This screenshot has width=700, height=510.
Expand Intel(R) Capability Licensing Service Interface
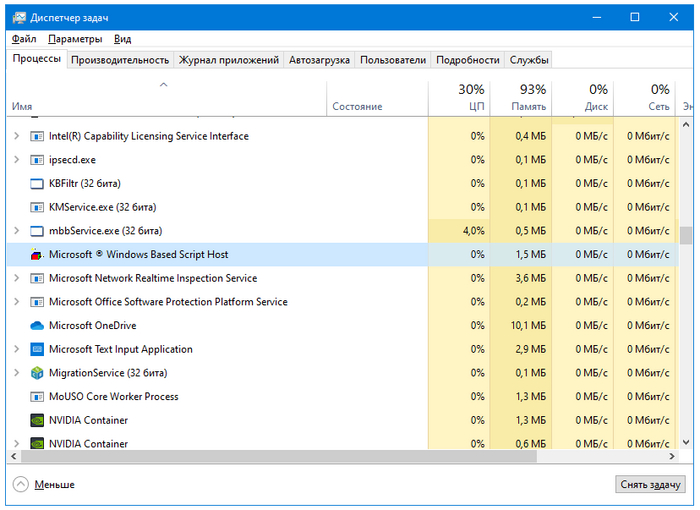point(16,136)
